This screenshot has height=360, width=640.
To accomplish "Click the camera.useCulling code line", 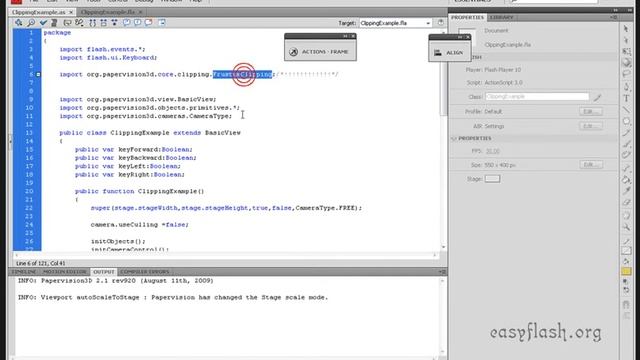I will pos(140,224).
